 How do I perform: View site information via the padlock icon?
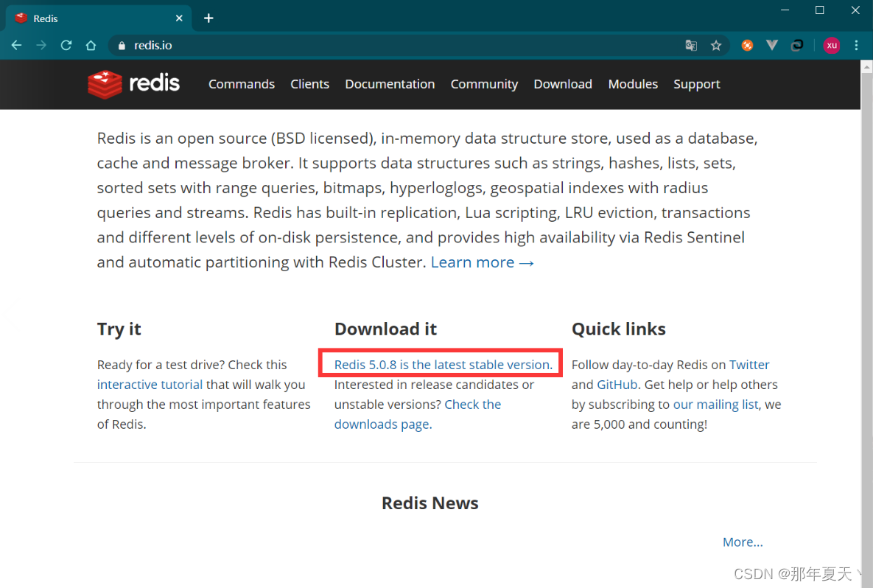pyautogui.click(x=121, y=45)
